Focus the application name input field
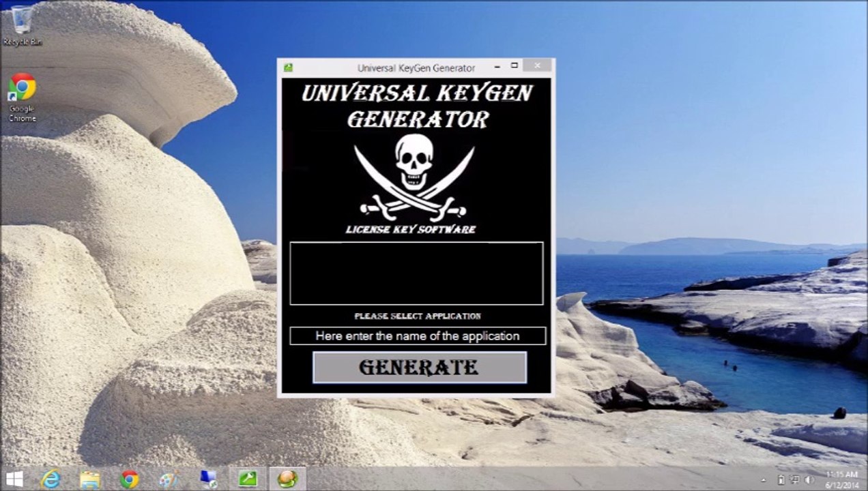This screenshot has width=868, height=491. (x=418, y=336)
